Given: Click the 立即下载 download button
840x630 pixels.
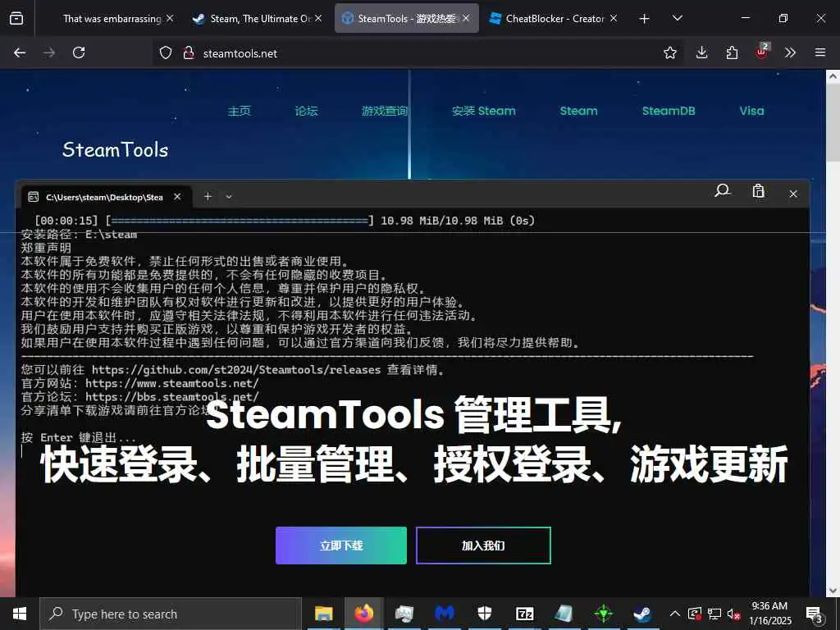Looking at the screenshot, I should 341,546.
